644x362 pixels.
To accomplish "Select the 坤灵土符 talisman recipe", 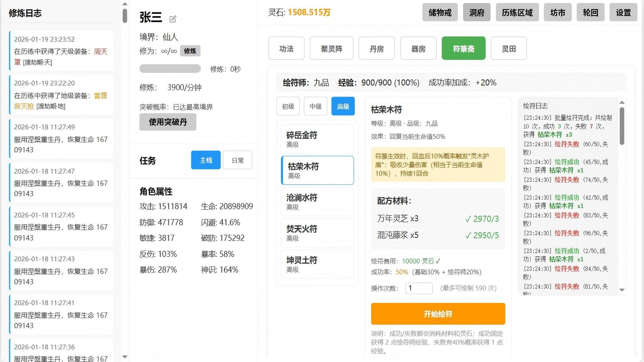I will [x=317, y=264].
